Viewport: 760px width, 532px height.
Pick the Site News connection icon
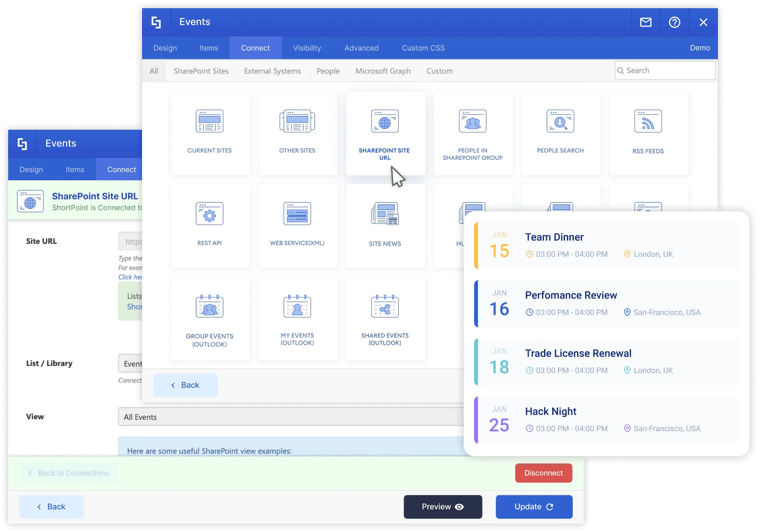click(x=385, y=214)
